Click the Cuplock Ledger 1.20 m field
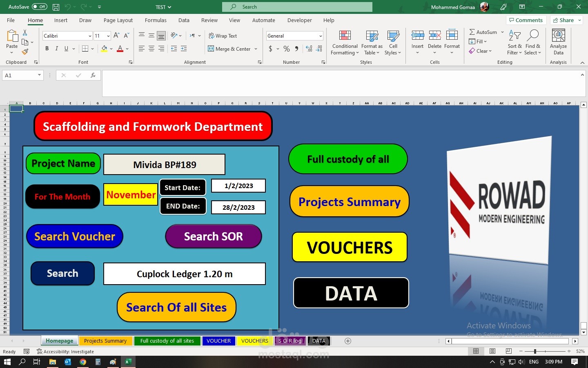Image resolution: width=588 pixels, height=368 pixels. point(185,274)
